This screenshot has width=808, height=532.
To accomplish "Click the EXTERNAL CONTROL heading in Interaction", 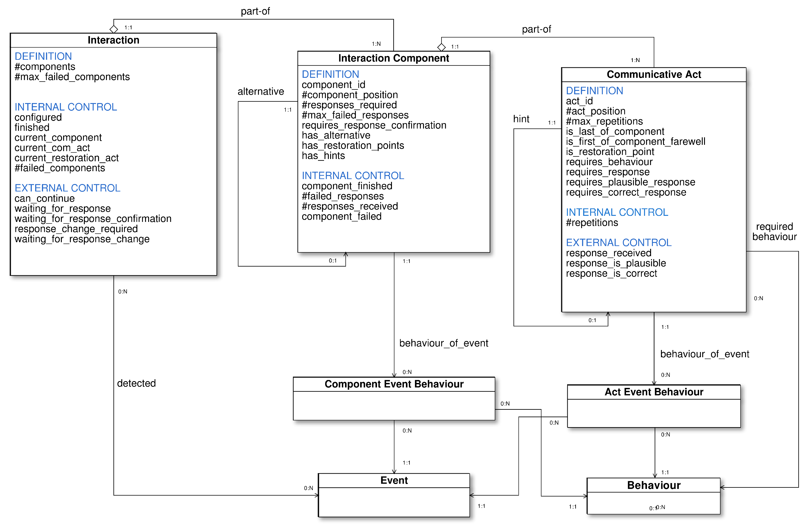I will click(x=67, y=188).
